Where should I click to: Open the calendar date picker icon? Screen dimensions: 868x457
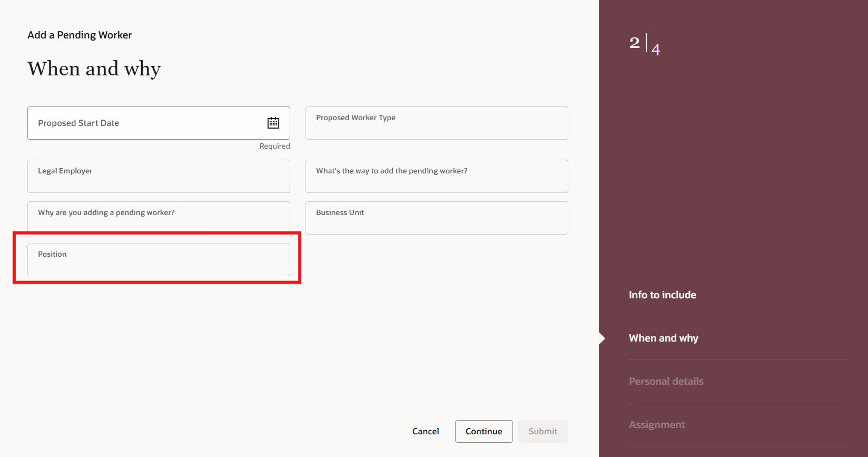[273, 123]
